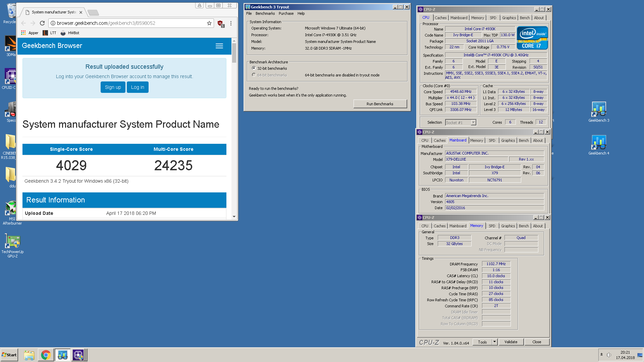This screenshot has width=644, height=362.
Task: Launch MSI Afterburner from the desktop
Action: click(x=12, y=213)
